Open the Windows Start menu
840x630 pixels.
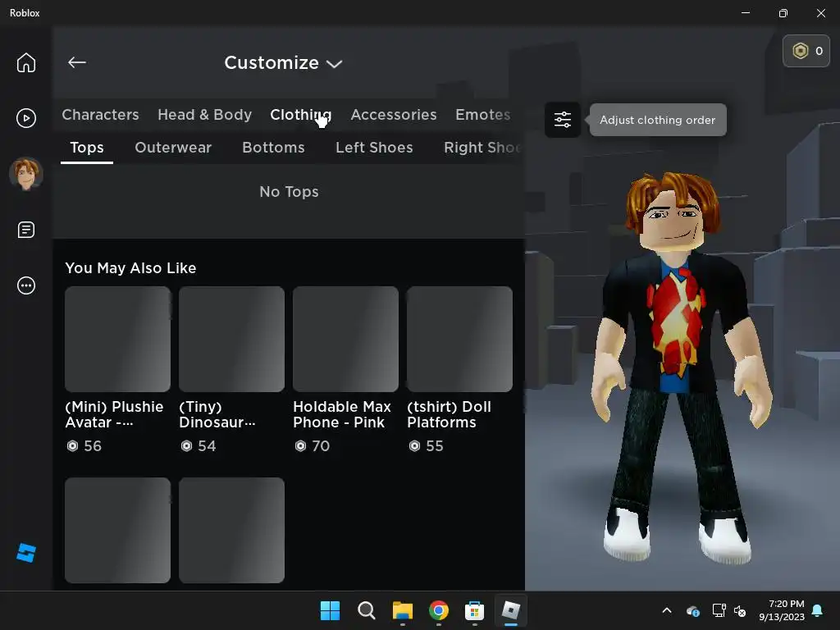[330, 610]
